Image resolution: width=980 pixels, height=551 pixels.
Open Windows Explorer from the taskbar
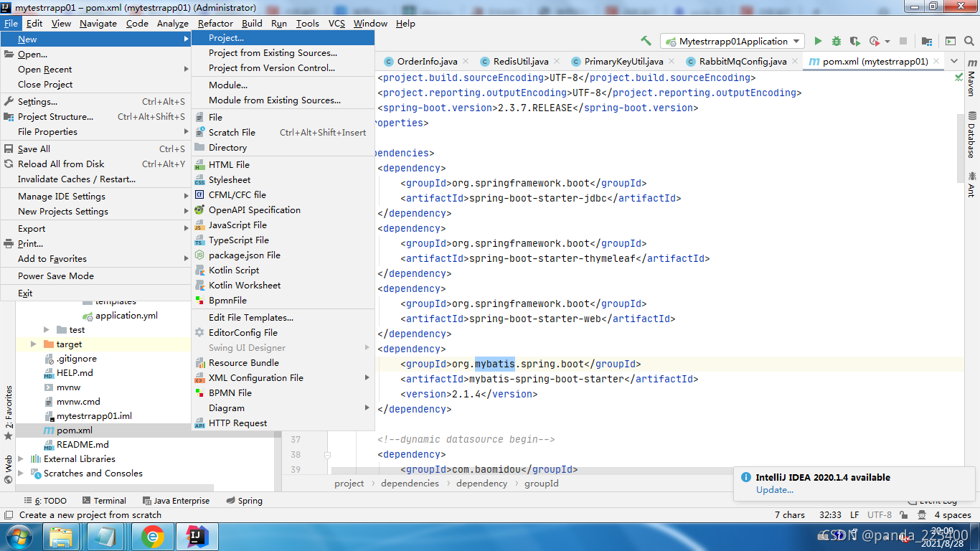(62, 536)
